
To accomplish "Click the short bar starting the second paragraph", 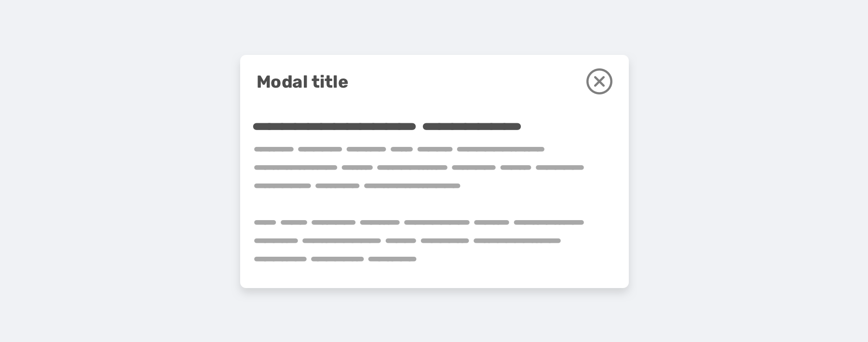I will pyautogui.click(x=265, y=223).
